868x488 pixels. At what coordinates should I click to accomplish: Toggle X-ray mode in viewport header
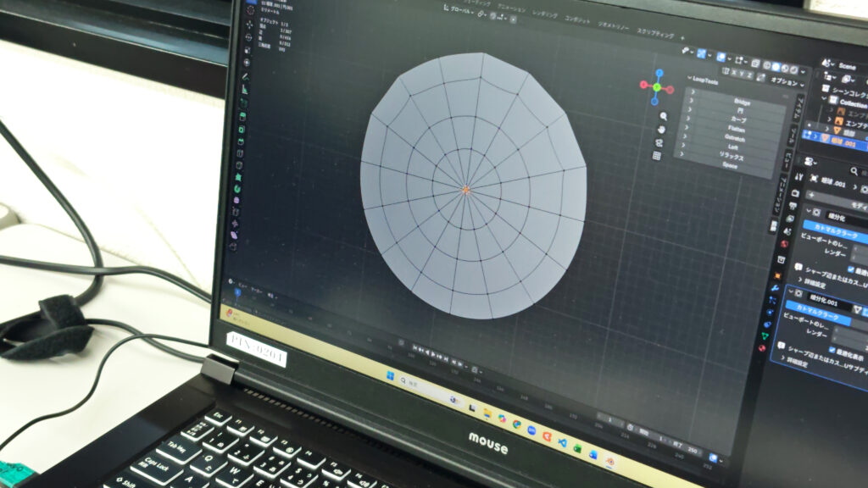pyautogui.click(x=755, y=64)
